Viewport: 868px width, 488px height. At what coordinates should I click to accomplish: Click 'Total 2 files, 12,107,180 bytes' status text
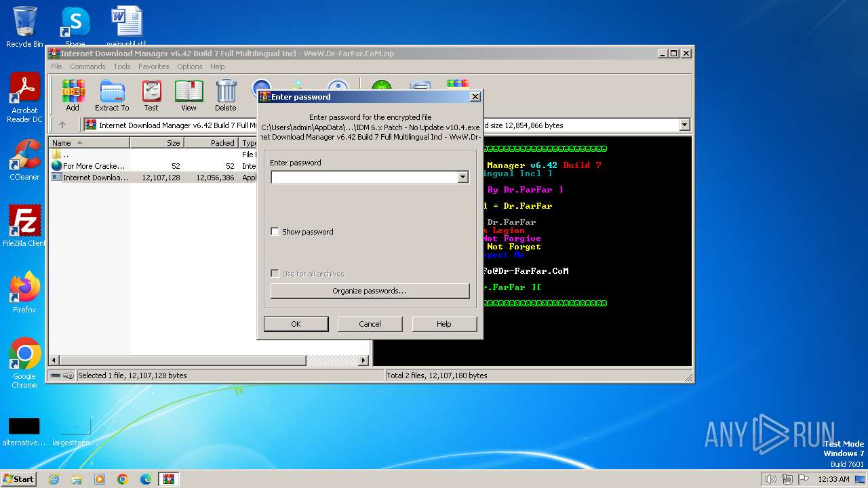pos(437,375)
